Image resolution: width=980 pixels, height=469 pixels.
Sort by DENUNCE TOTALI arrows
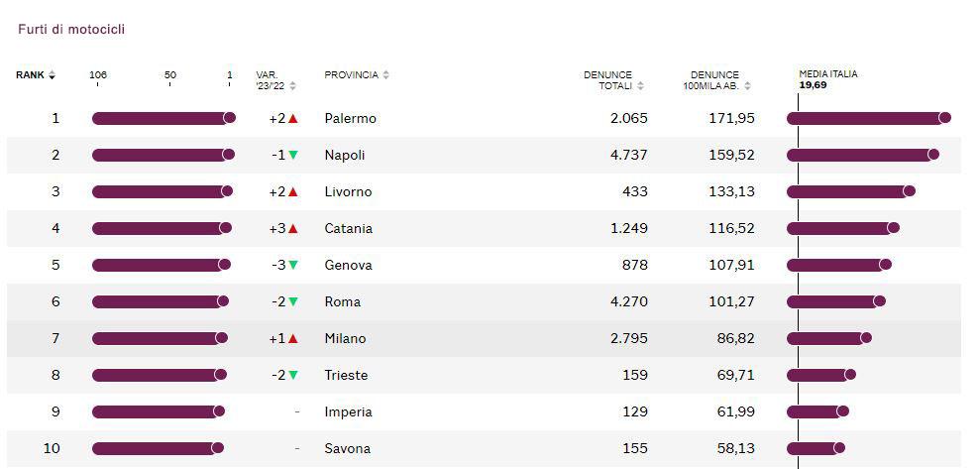click(641, 86)
